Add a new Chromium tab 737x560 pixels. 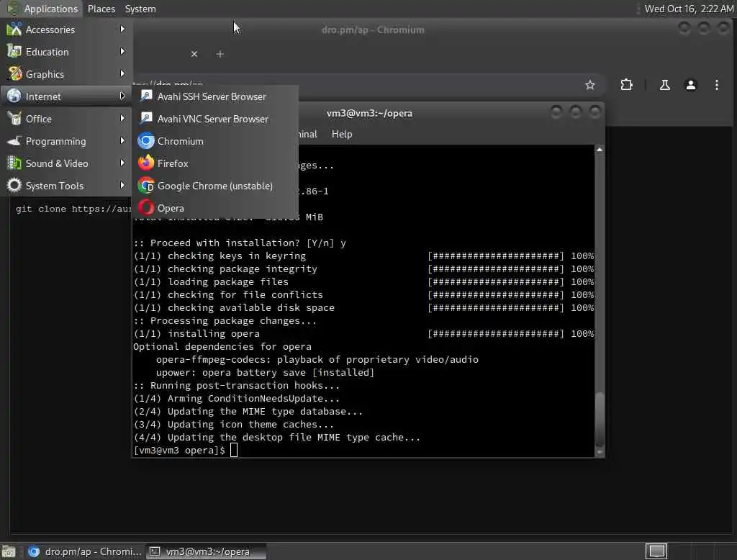220,54
